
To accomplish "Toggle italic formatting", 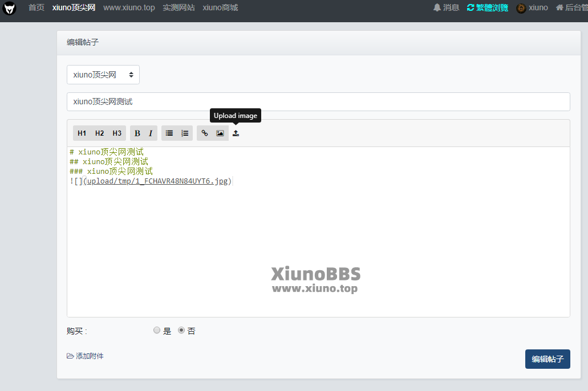I will click(151, 133).
